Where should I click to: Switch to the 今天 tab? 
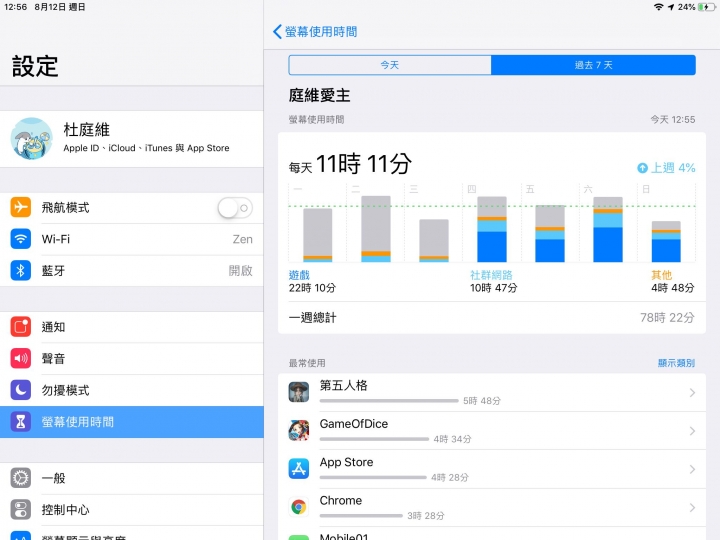390,65
